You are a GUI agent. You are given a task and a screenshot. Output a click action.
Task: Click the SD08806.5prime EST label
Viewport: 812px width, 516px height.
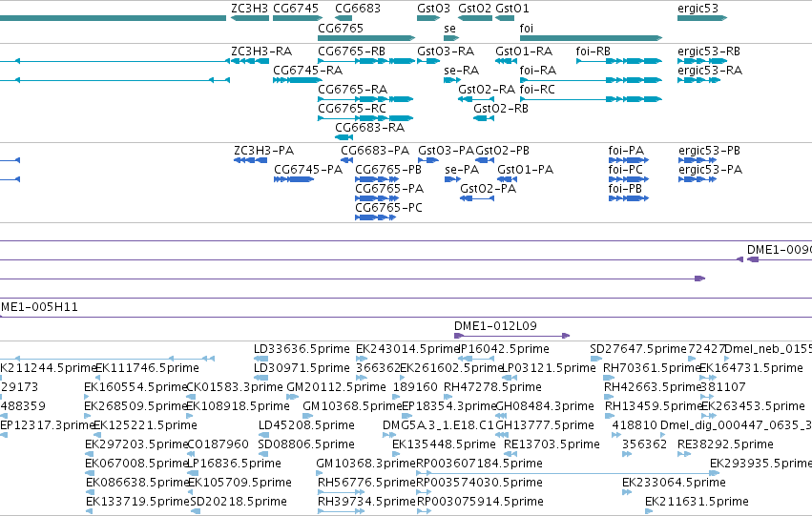click(306, 444)
